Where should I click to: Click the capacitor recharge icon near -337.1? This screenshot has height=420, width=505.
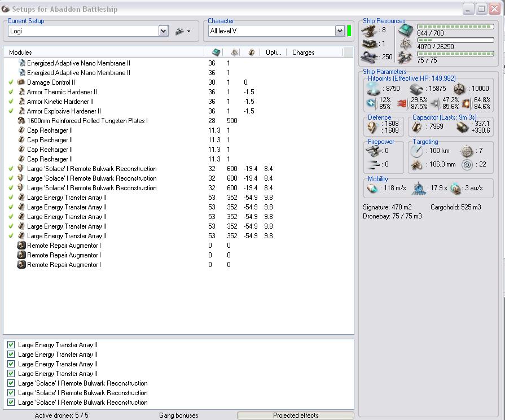(x=463, y=126)
